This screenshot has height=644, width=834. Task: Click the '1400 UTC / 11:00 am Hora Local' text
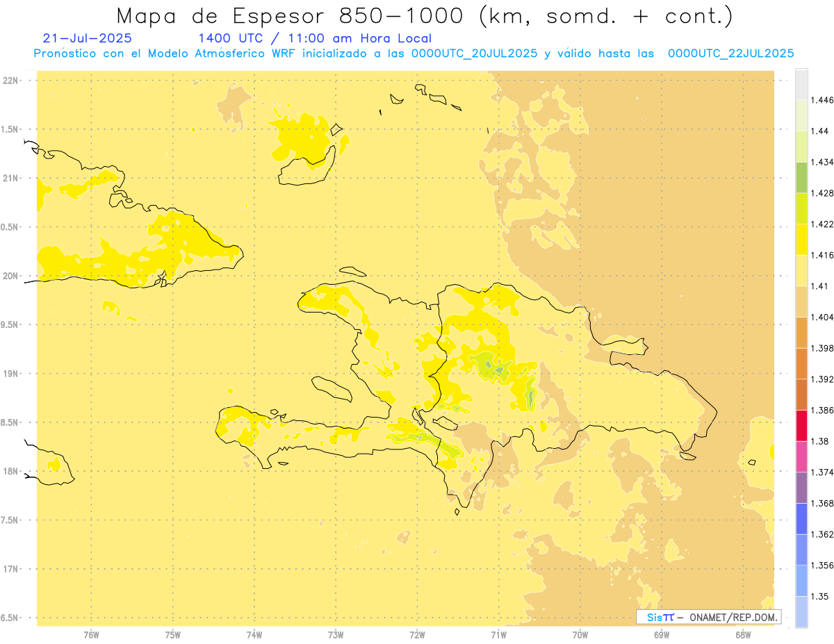click(315, 38)
